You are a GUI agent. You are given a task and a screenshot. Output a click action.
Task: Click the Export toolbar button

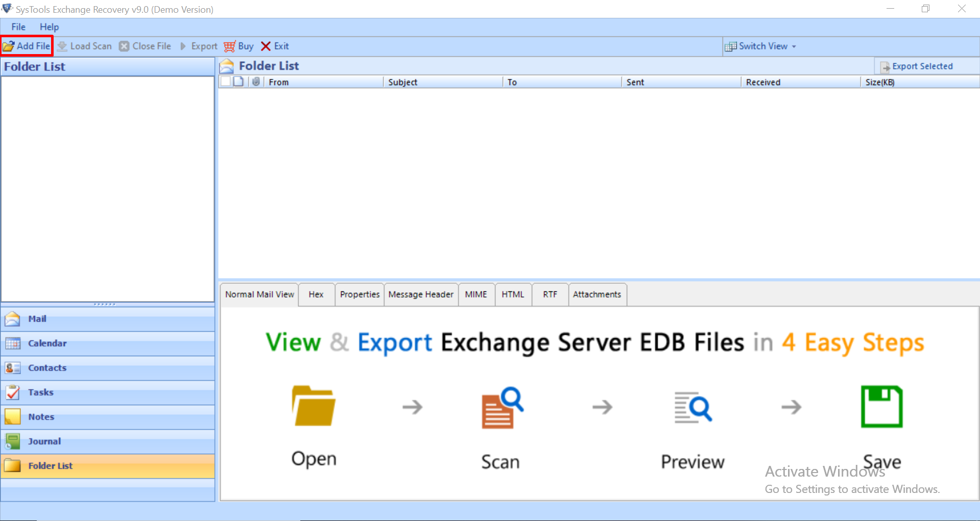(199, 46)
